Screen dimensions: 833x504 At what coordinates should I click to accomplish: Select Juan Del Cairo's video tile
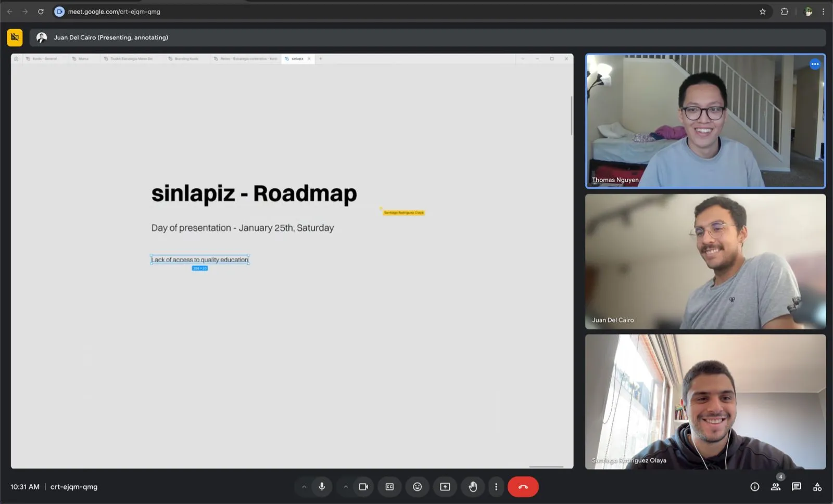point(705,261)
